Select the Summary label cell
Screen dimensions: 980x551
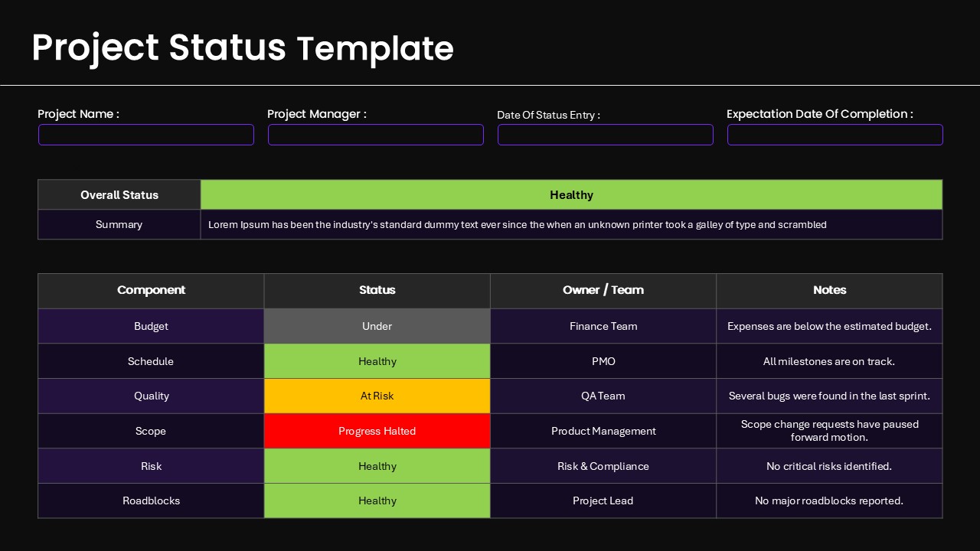point(119,224)
